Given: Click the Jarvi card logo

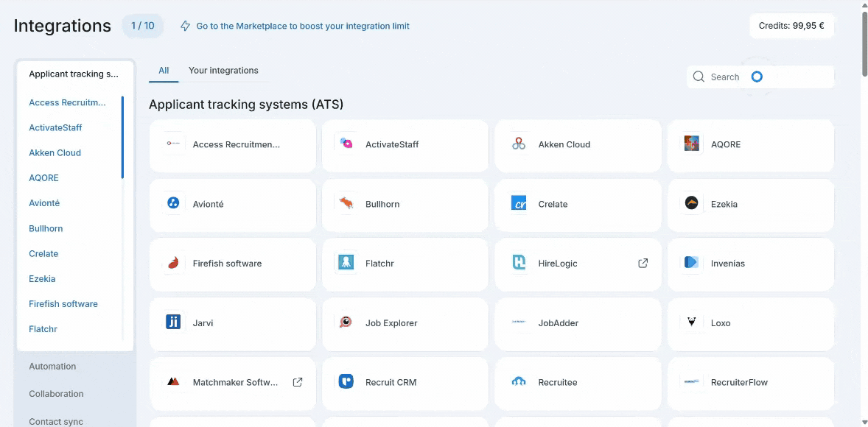Looking at the screenshot, I should pos(173,322).
